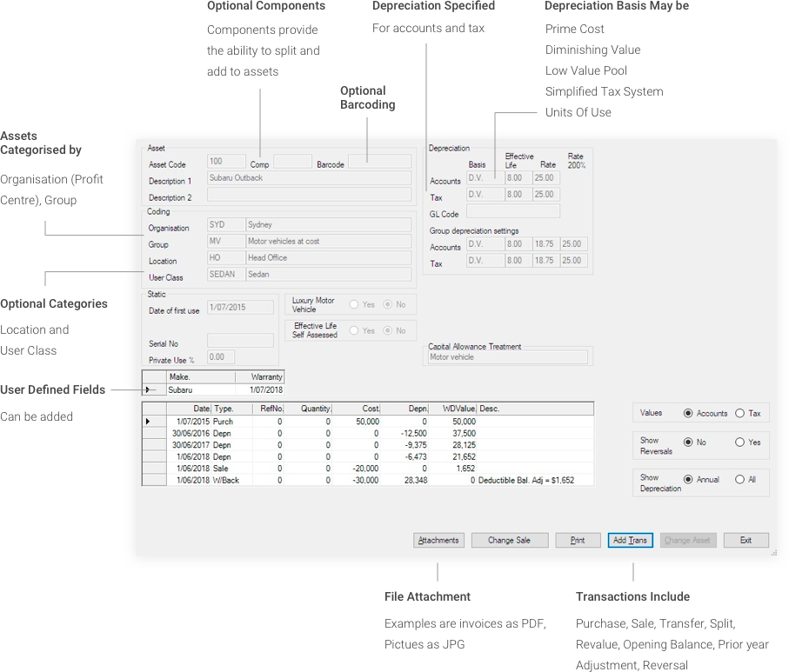Click Capital Allowance Treatment field

coord(507,357)
